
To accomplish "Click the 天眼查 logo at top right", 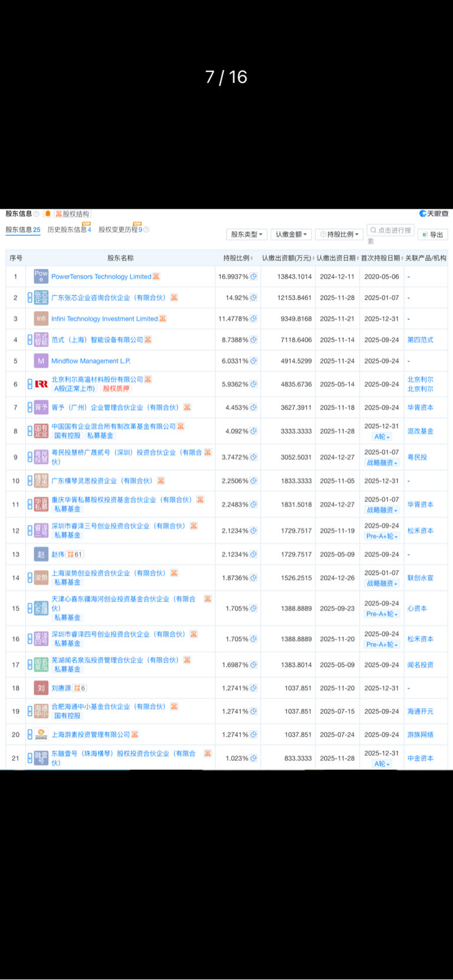I will (x=434, y=213).
